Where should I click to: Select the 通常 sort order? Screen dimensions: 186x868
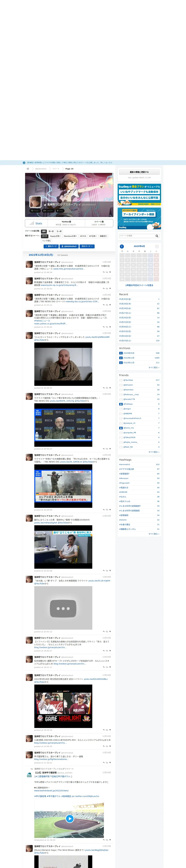tap(44, 231)
